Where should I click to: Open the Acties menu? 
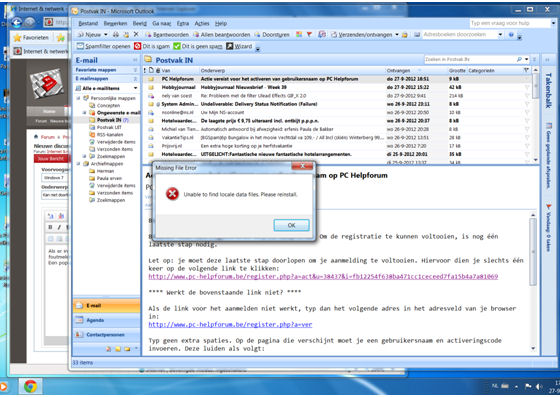(x=202, y=23)
